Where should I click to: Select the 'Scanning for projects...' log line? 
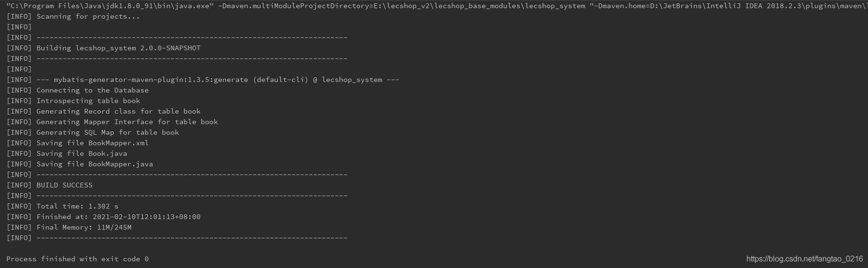click(88, 16)
